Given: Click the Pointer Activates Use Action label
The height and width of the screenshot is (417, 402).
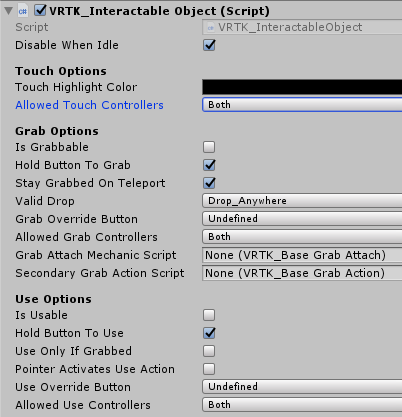Looking at the screenshot, I should (x=95, y=369).
